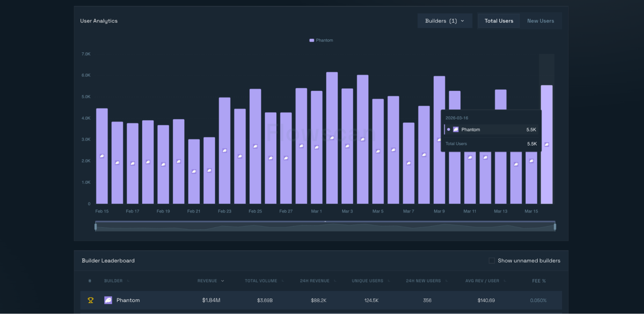Viewport: 644px width, 314px height.
Task: Switch to the New Users tab
Action: click(540, 21)
